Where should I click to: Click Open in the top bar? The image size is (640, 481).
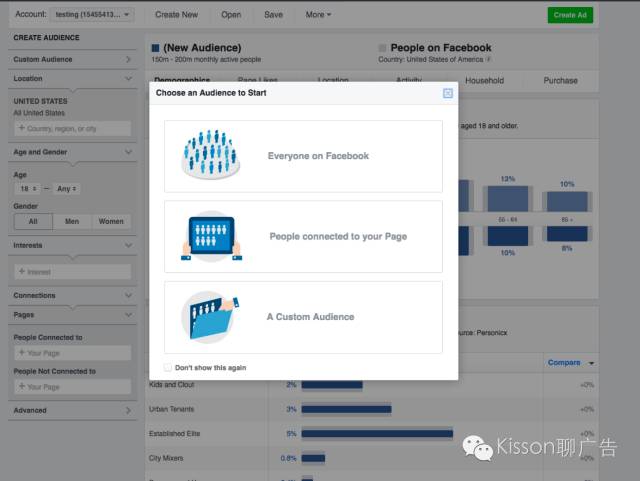(x=231, y=15)
